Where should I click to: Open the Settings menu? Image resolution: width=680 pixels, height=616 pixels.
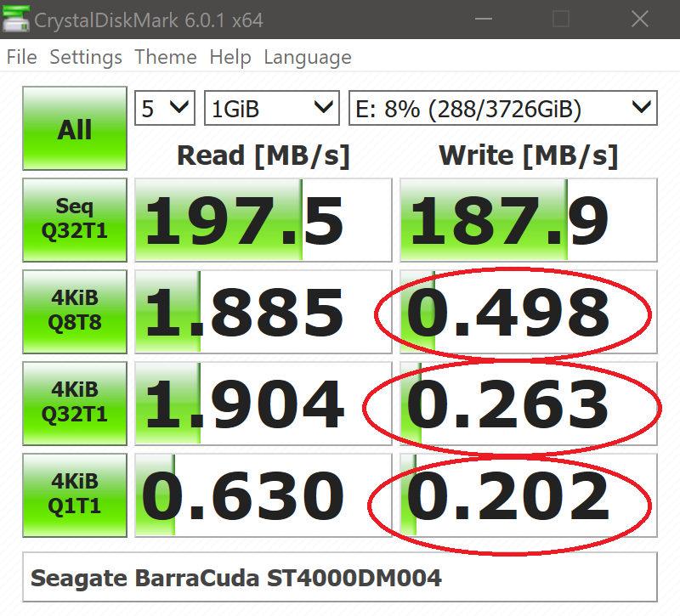tap(86, 58)
